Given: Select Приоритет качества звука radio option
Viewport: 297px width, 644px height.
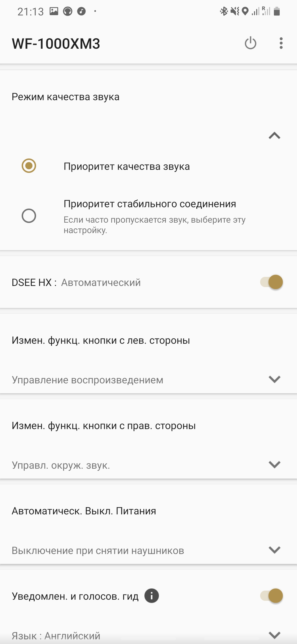Looking at the screenshot, I should (x=29, y=166).
